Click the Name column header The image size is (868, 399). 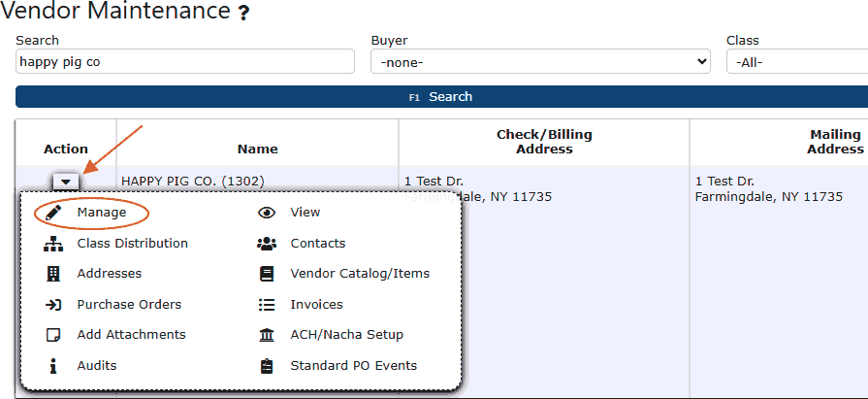(x=257, y=150)
